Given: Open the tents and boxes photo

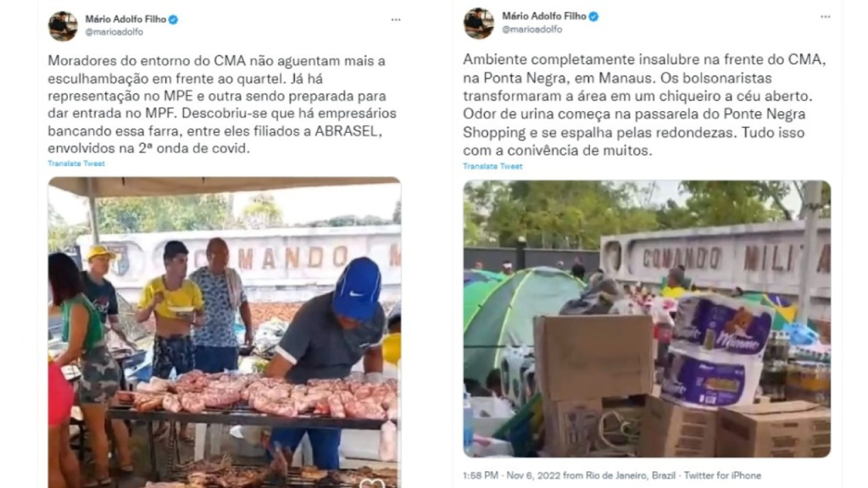Looking at the screenshot, I should tap(647, 319).
